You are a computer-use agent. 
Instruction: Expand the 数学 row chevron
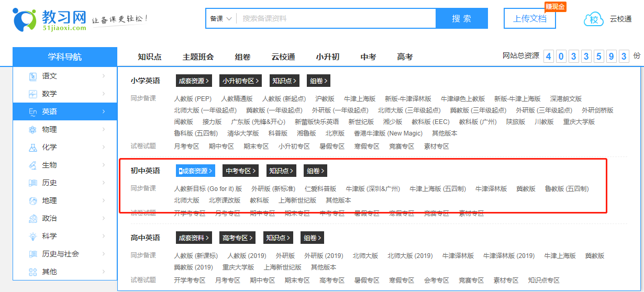pyautogui.click(x=104, y=94)
